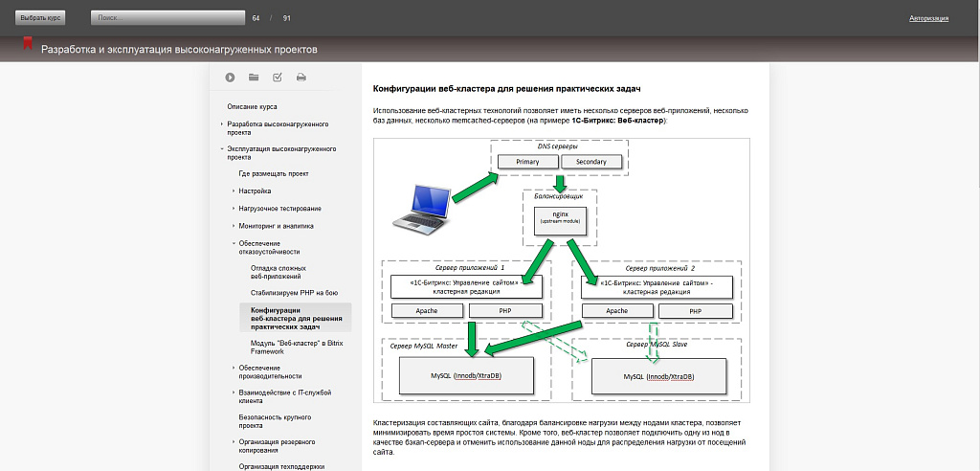Viewport: 980px width, 471px height.
Task: Select 'Где размещать проект' lesson
Action: click(x=274, y=173)
